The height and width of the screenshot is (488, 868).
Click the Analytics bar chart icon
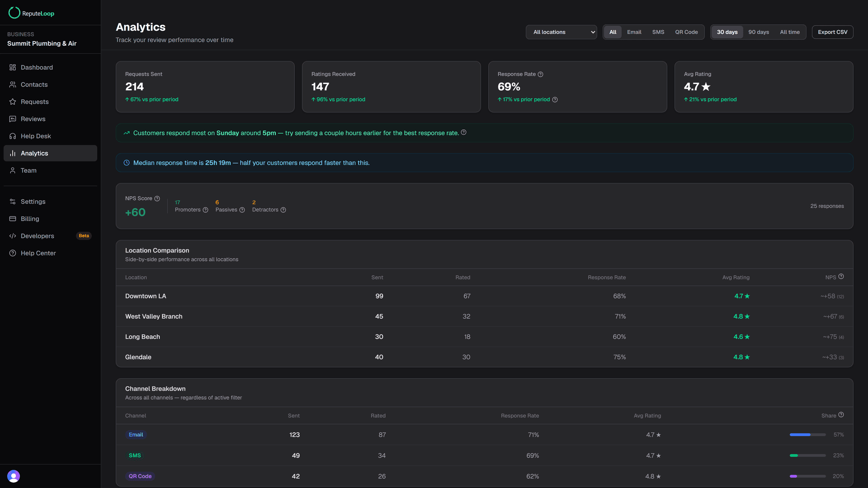[x=13, y=153]
